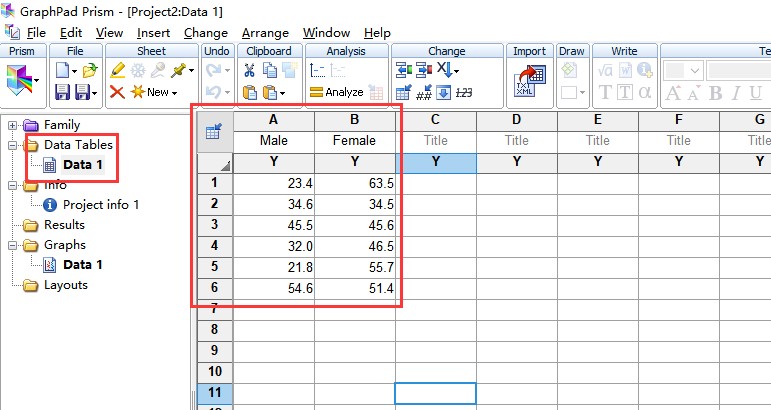Click the highlighter pencil icon in Sheet group
Image resolution: width=771 pixels, height=410 pixels.
(118, 70)
